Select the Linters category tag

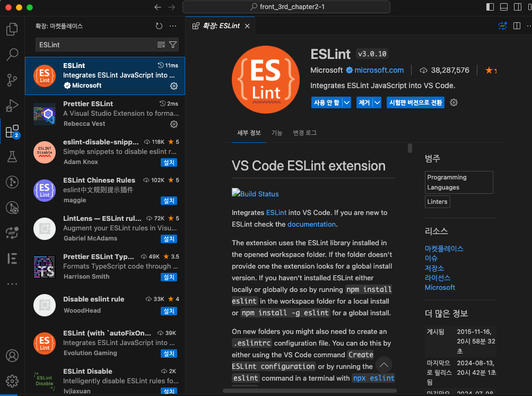[438, 202]
